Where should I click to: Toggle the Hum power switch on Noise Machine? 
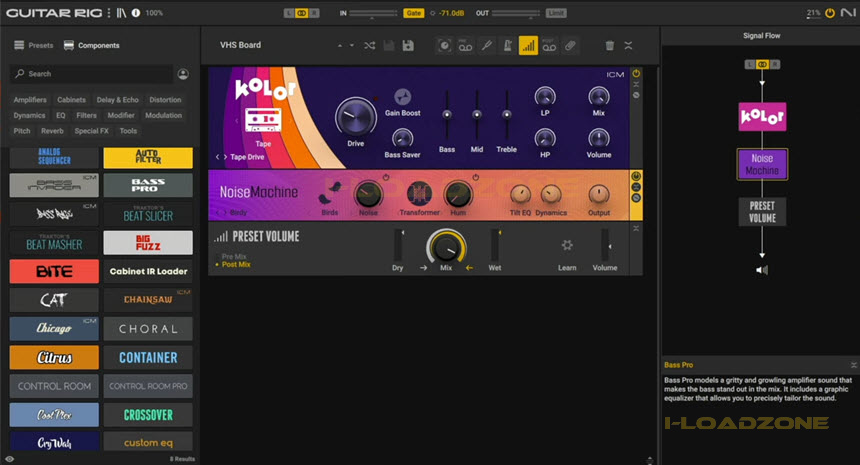(x=476, y=177)
